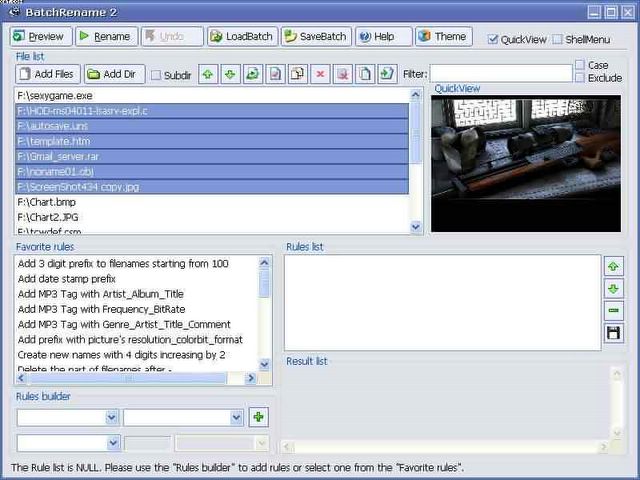Select the row F:\autosave.uni

tap(212, 126)
